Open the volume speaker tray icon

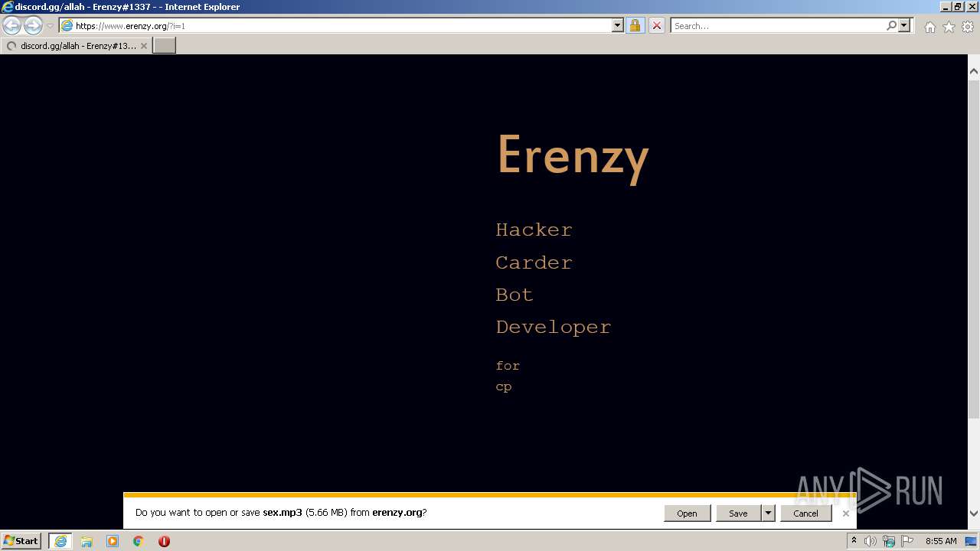pos(871,541)
